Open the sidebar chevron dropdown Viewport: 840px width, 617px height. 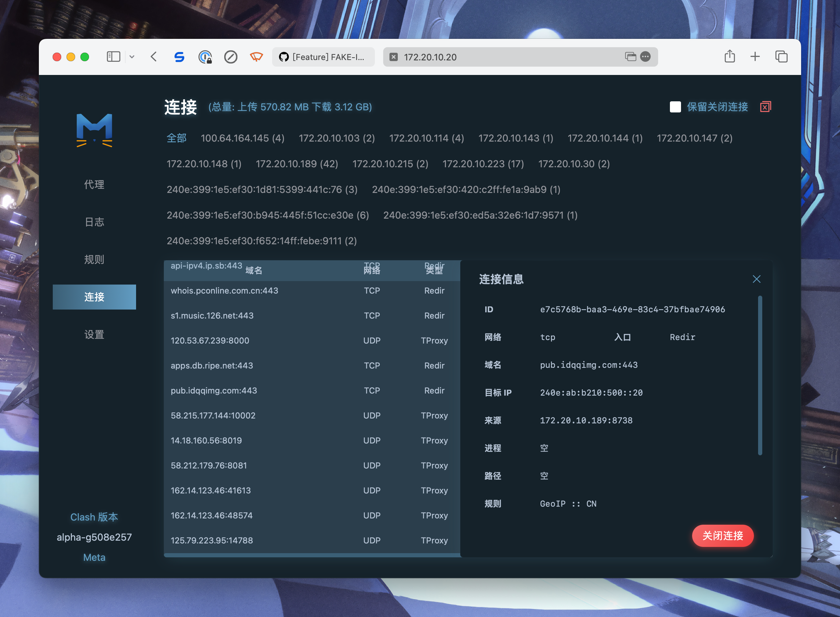click(x=132, y=57)
